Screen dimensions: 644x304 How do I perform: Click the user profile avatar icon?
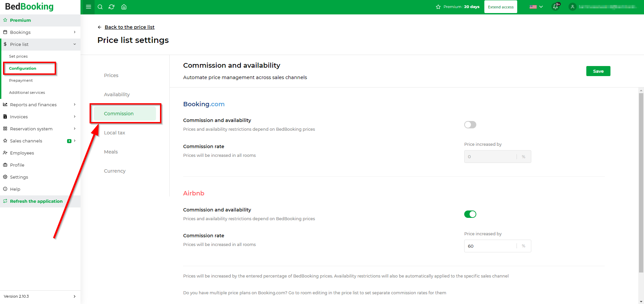[573, 7]
